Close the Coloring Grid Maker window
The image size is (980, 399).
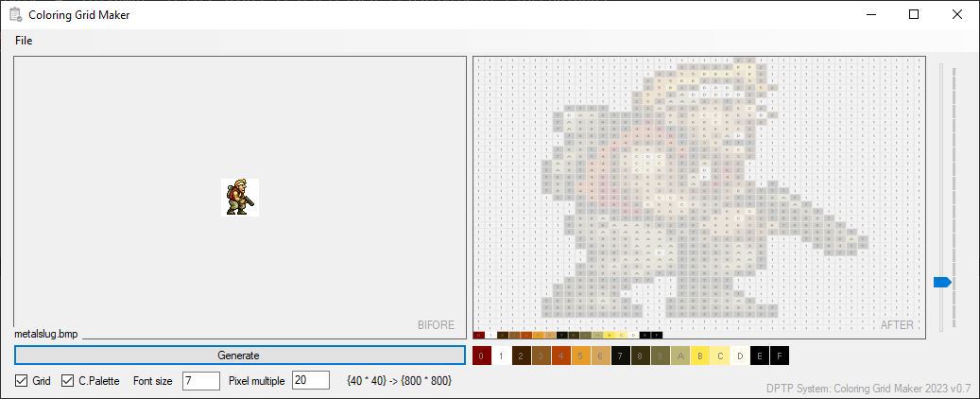[x=957, y=14]
